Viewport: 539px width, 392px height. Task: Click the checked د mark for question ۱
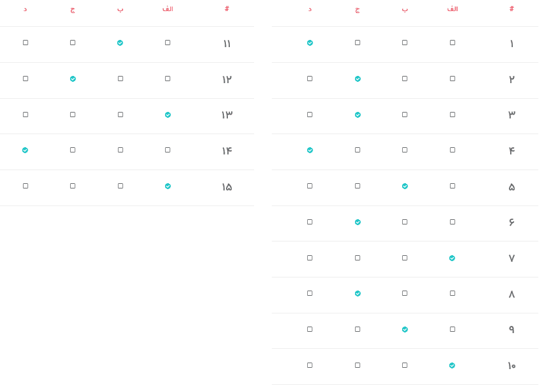(x=310, y=43)
